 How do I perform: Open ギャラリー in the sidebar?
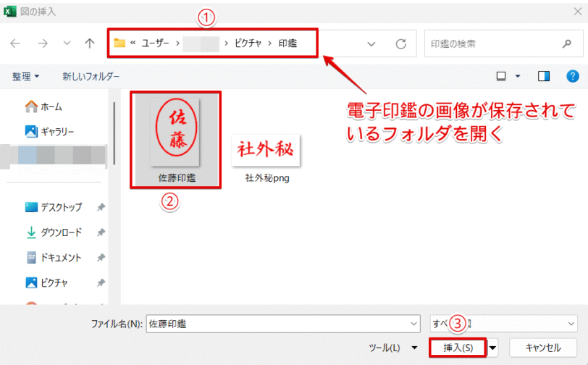click(x=49, y=132)
